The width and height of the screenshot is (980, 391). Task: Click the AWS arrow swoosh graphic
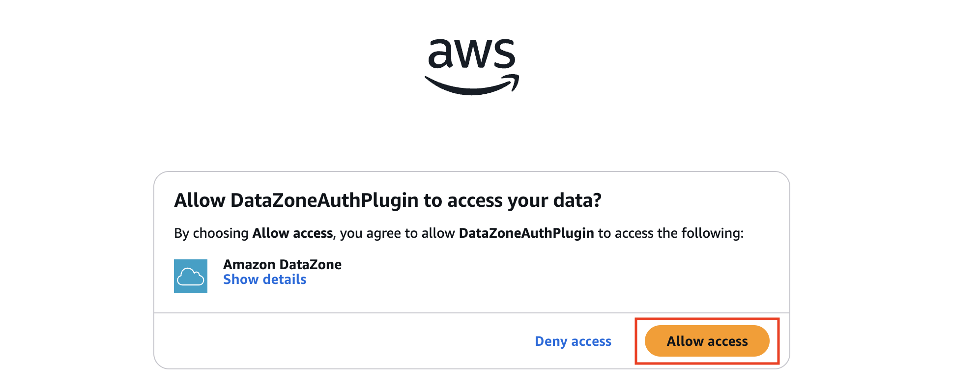click(x=471, y=84)
